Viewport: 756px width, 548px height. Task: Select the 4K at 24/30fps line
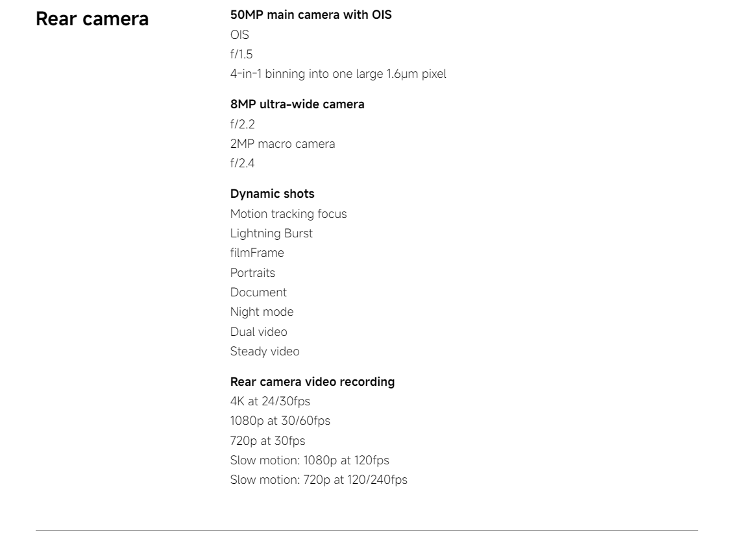click(x=270, y=401)
